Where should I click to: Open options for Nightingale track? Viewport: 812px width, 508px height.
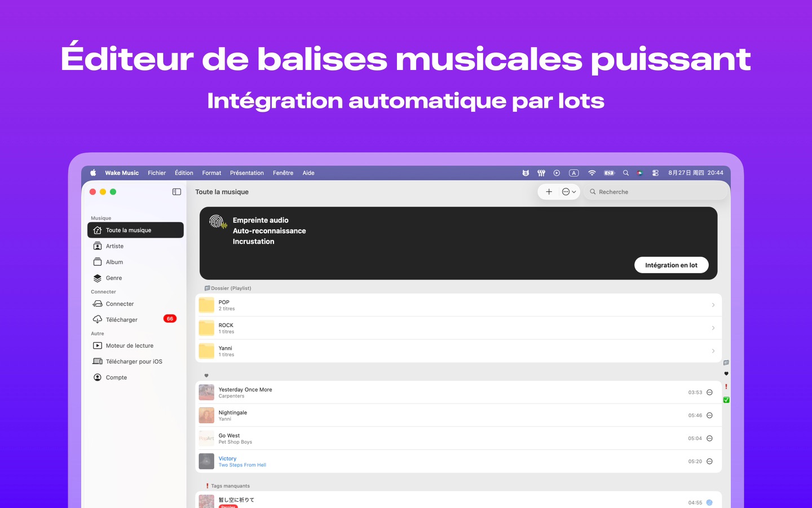click(x=709, y=415)
